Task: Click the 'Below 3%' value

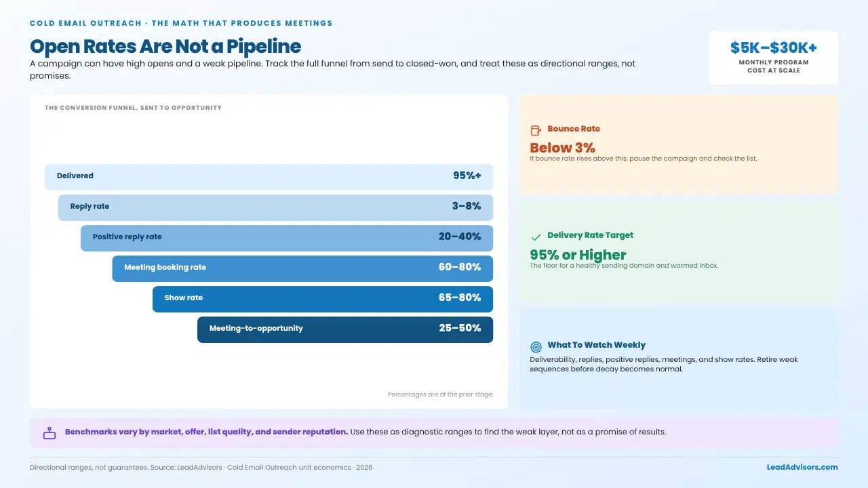Action: pos(562,147)
